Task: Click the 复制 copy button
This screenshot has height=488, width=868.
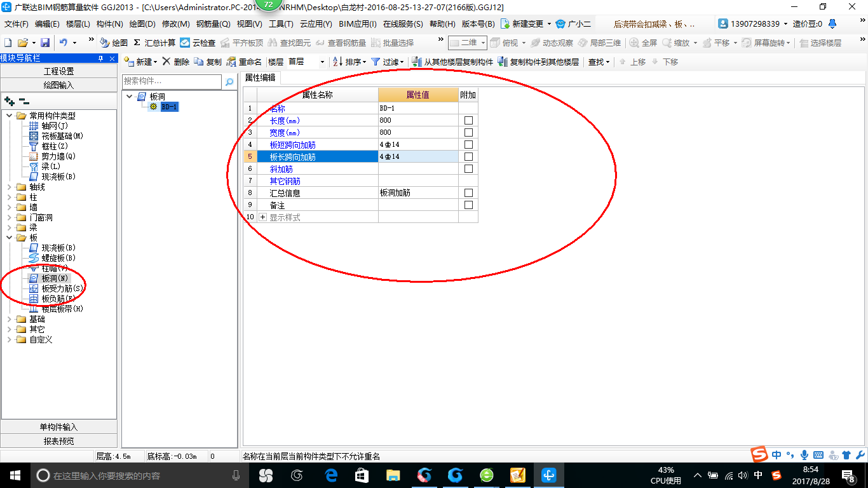Action: [x=208, y=62]
